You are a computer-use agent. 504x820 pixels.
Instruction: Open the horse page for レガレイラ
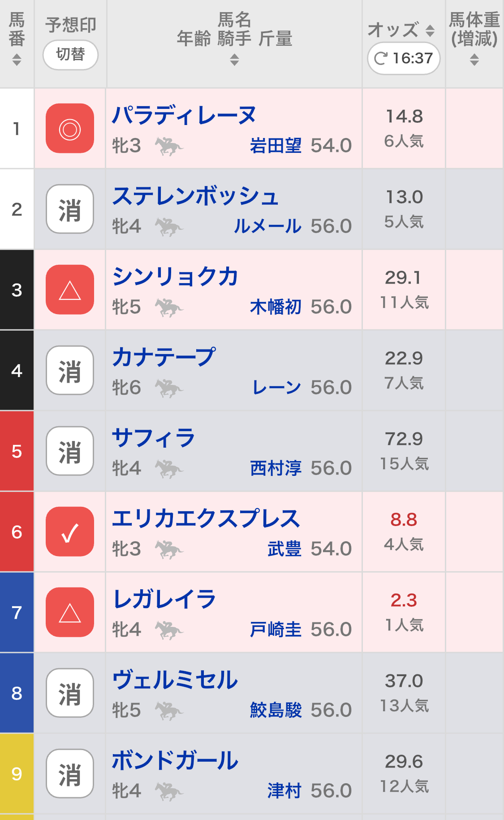164,599
